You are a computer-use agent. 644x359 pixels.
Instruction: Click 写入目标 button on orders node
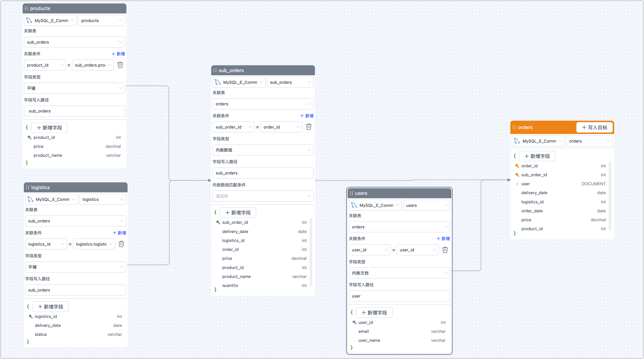pos(594,127)
